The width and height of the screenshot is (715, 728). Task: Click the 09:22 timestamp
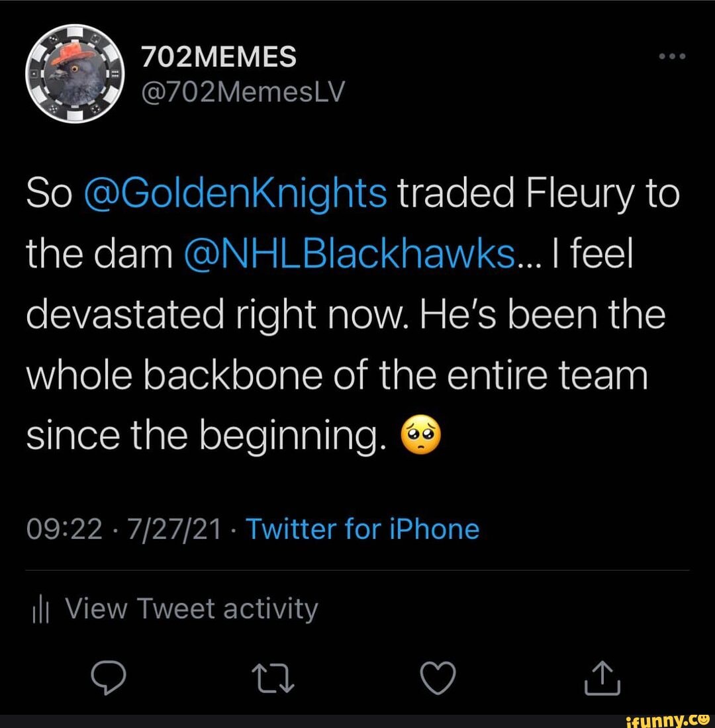[64, 529]
